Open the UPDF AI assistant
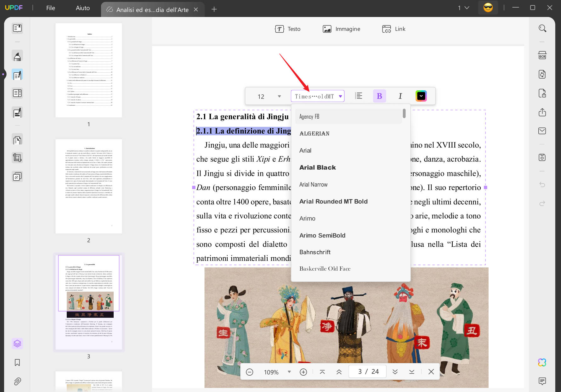 click(x=542, y=362)
